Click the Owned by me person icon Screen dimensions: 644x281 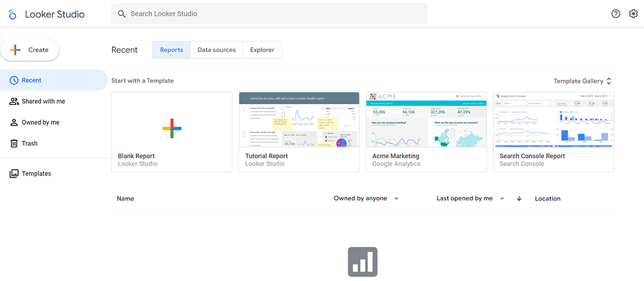click(14, 122)
